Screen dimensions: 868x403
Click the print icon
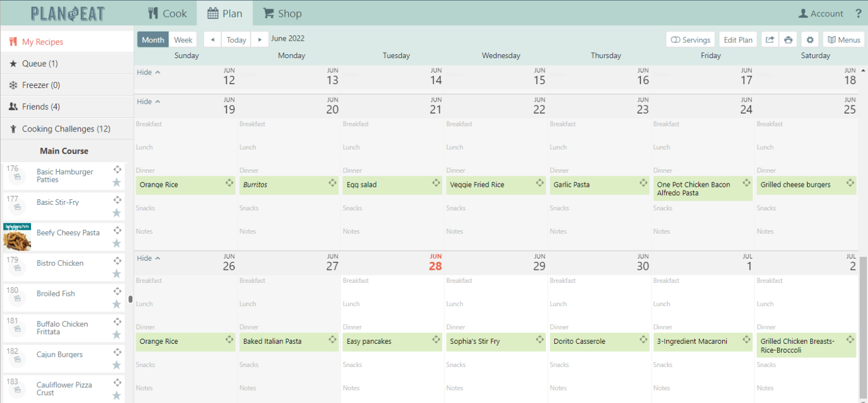click(x=788, y=40)
